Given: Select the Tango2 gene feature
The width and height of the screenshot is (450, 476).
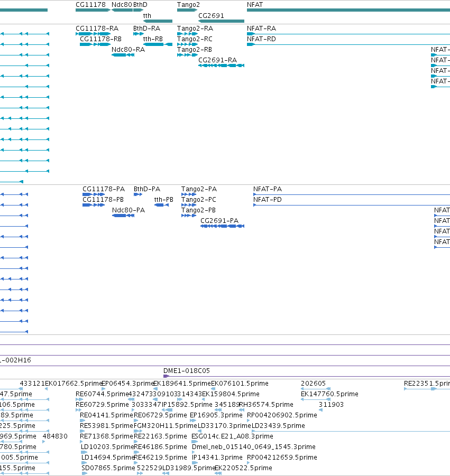Looking at the screenshot, I should (x=187, y=10).
